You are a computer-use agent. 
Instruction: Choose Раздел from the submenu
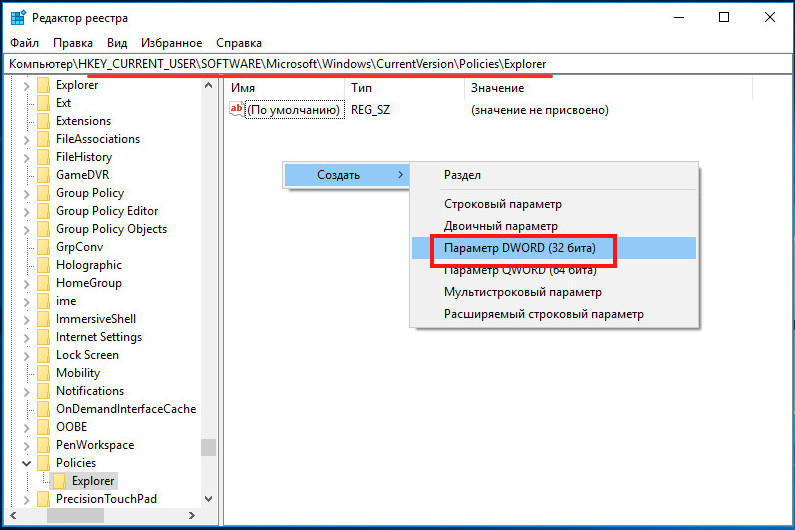[554, 175]
